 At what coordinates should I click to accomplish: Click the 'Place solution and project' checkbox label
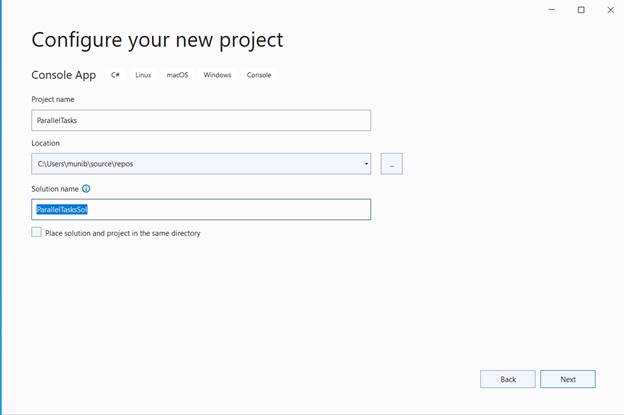pos(123,233)
